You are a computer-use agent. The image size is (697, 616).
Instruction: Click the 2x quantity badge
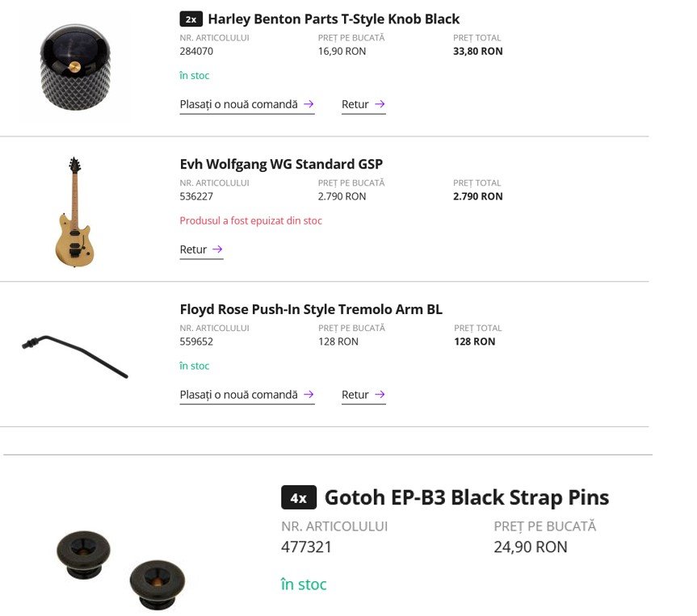point(191,19)
